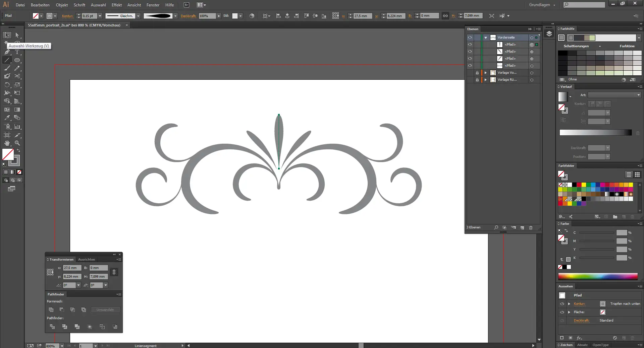The width and height of the screenshot is (644, 348).
Task: Click the Deckkraft link in control bar
Action: [188, 16]
